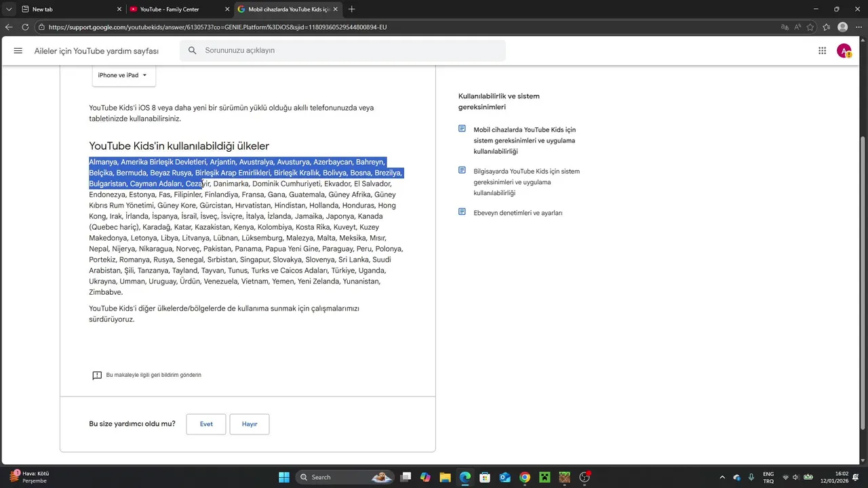Send feedback via geri bildirim gönderin

(x=153, y=375)
